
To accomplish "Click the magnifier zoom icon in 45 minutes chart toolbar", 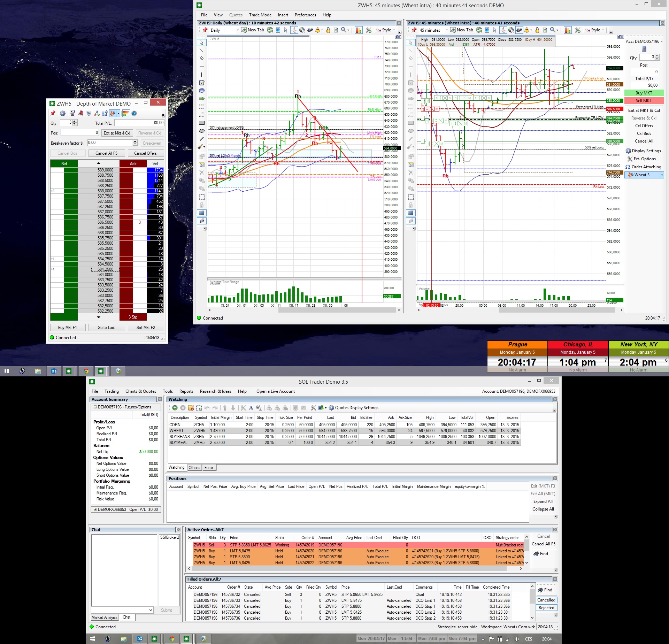I will [x=553, y=30].
